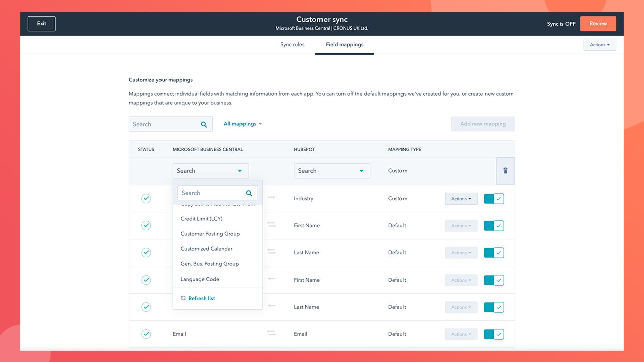Click the Sync is OFF status text
This screenshot has height=362, width=644.
click(561, 24)
